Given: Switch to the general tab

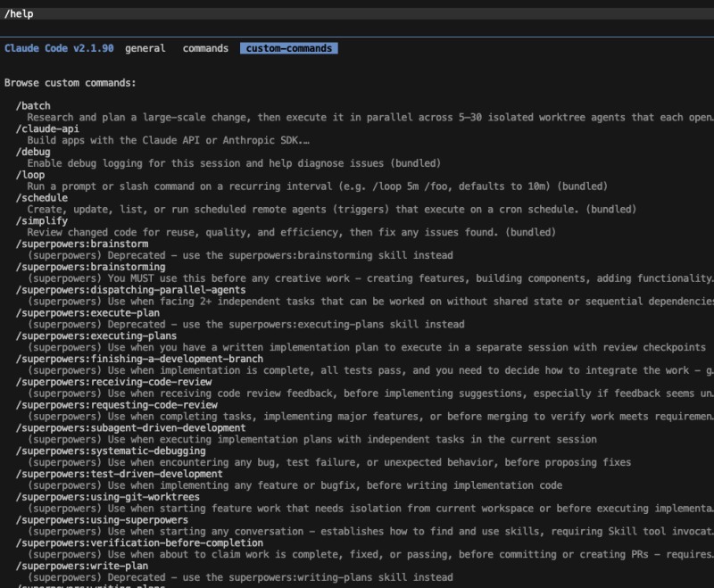Looking at the screenshot, I should click(145, 48).
